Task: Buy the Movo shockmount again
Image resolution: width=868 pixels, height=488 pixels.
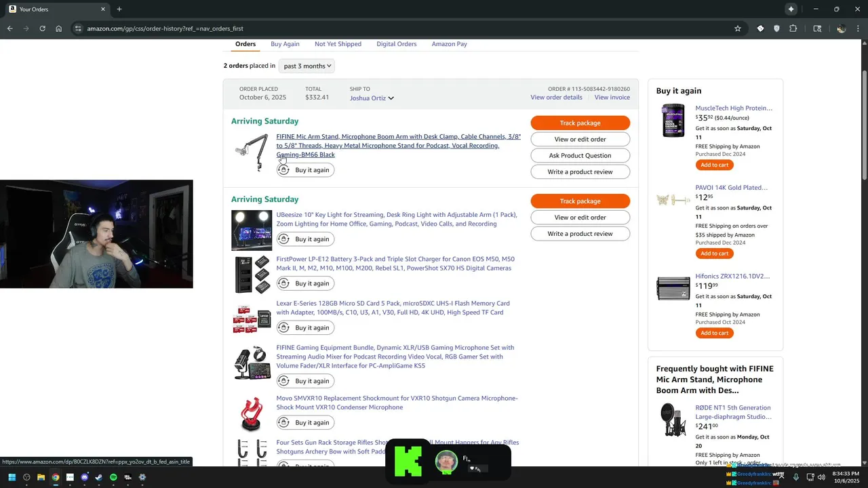Action: point(305,423)
